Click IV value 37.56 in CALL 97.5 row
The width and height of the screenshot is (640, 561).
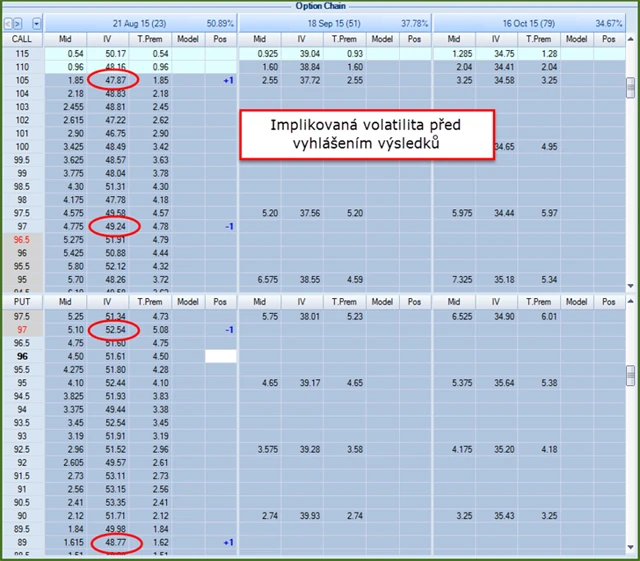pyautogui.click(x=310, y=213)
